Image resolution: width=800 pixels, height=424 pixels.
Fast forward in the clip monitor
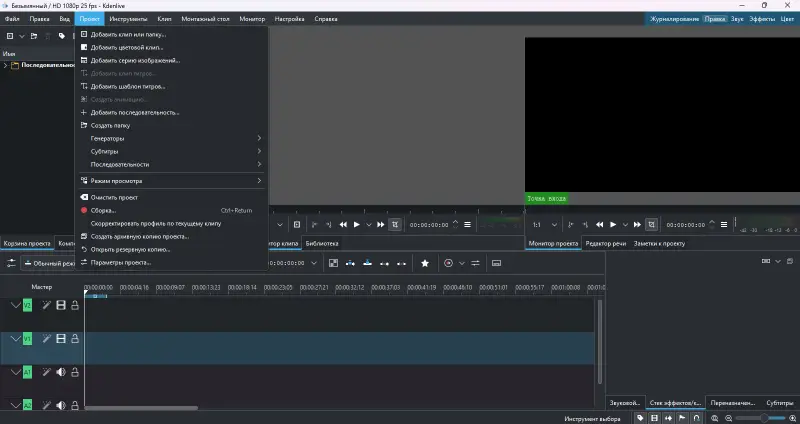pos(381,225)
